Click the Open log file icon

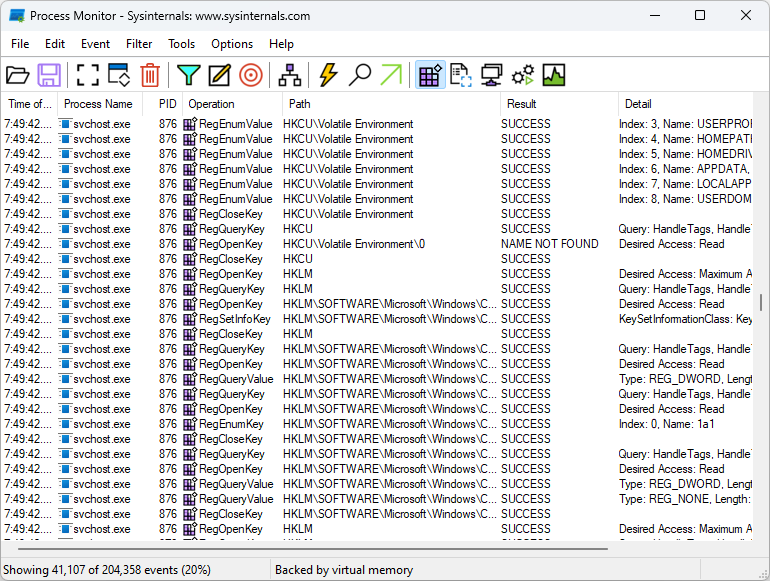click(18, 75)
